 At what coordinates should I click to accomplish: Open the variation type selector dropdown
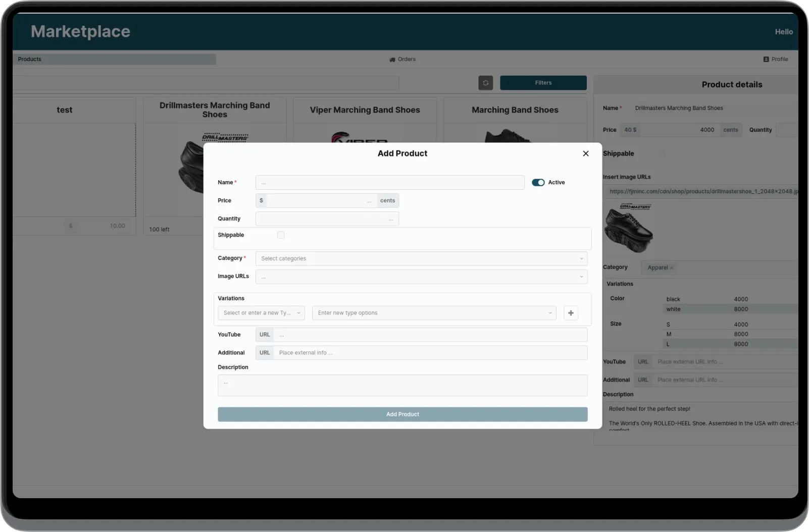coord(262,313)
